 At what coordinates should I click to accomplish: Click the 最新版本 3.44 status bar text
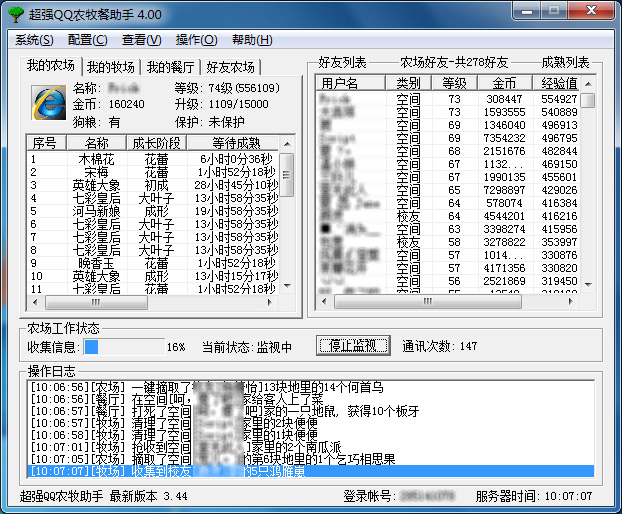(x=148, y=496)
